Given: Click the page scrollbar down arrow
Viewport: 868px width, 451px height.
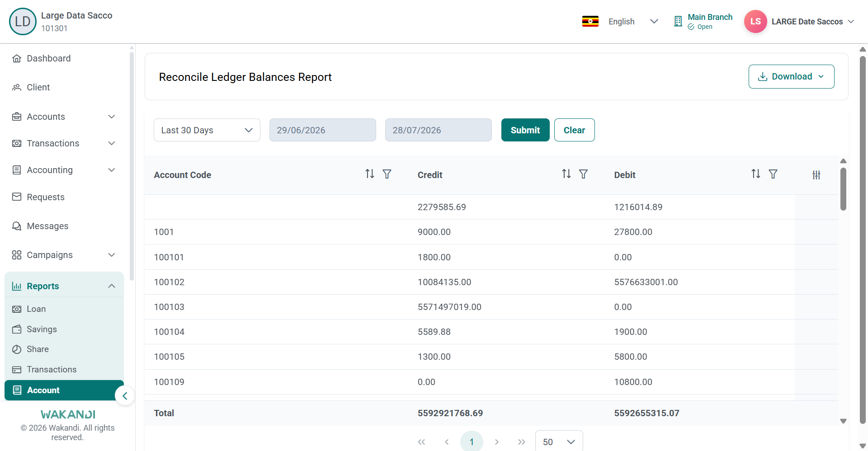Looking at the screenshot, I should [x=863, y=446].
